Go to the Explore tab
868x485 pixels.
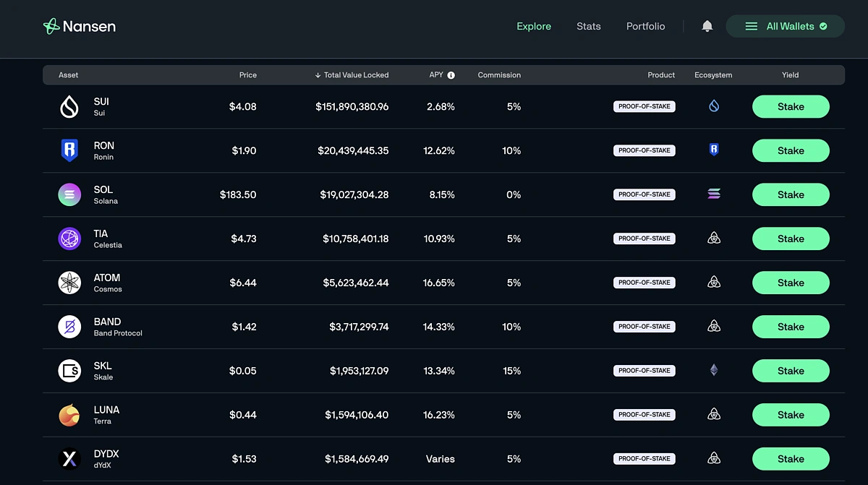(x=534, y=27)
